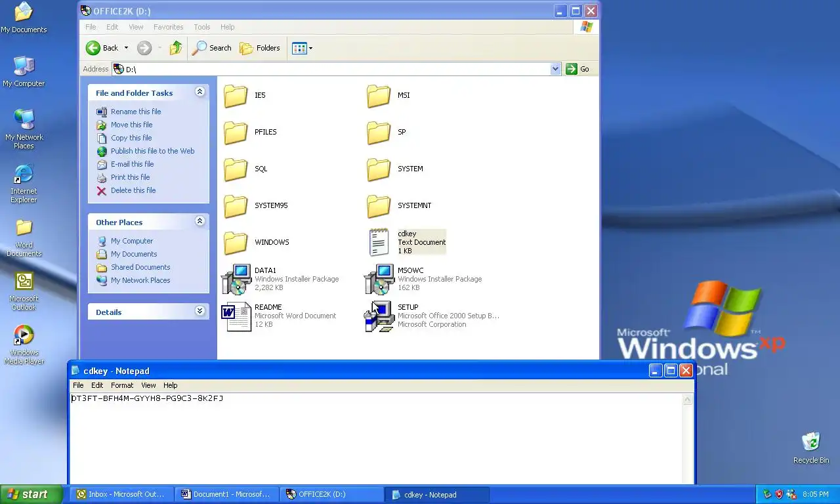Select the cdkey text document icon
840x504 pixels.
pos(379,242)
